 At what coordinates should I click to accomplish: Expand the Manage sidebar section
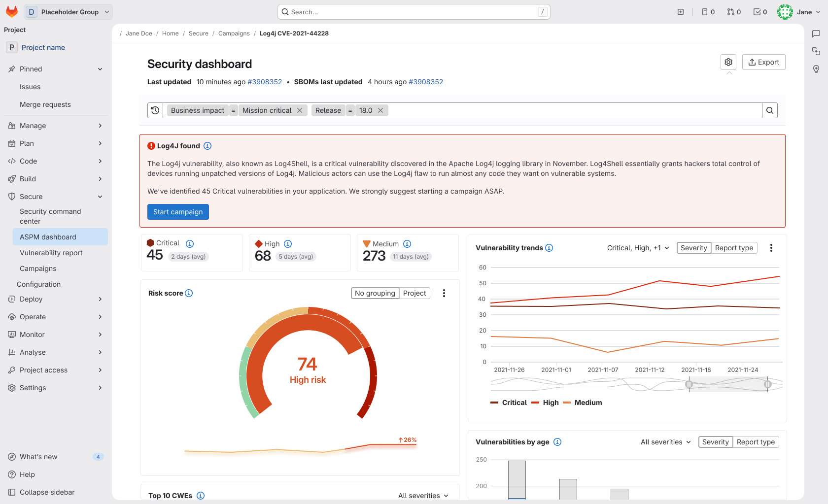[x=56, y=126]
